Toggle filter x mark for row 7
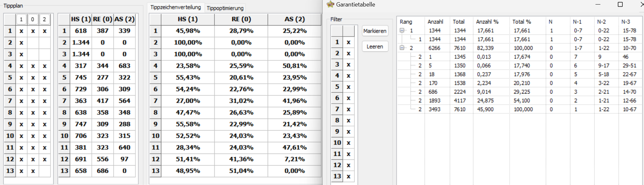This screenshot has width=644, height=185. (x=349, y=109)
